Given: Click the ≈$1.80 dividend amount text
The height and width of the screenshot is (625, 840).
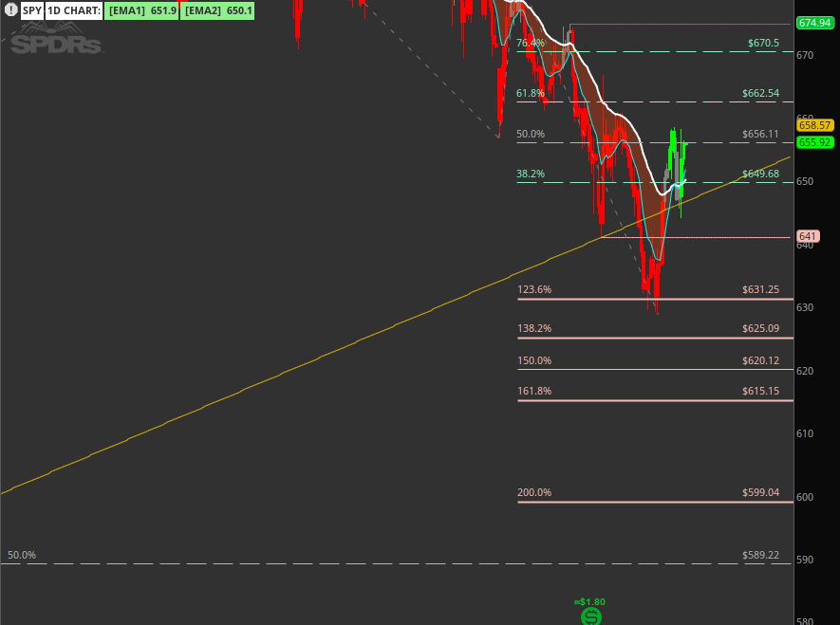Looking at the screenshot, I should pos(589,602).
